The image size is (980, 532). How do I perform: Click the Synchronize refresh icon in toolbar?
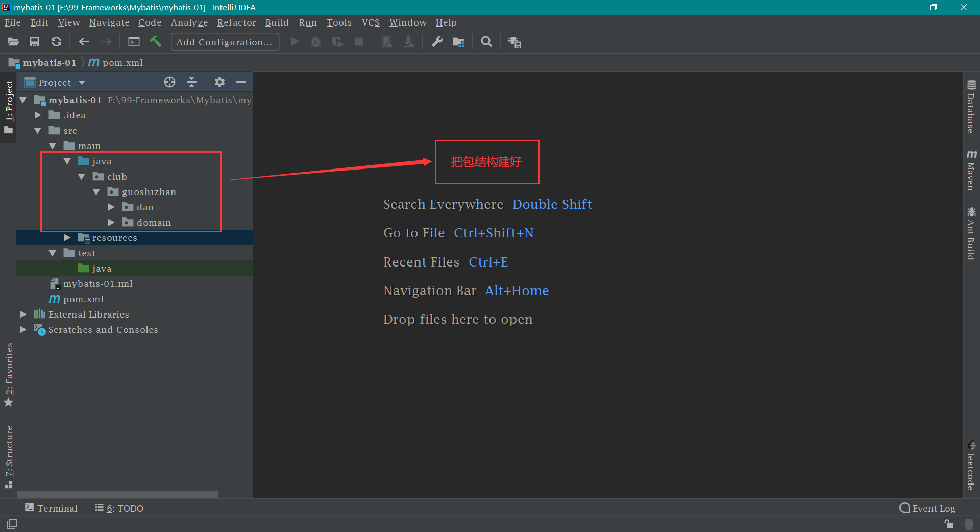pyautogui.click(x=56, y=42)
